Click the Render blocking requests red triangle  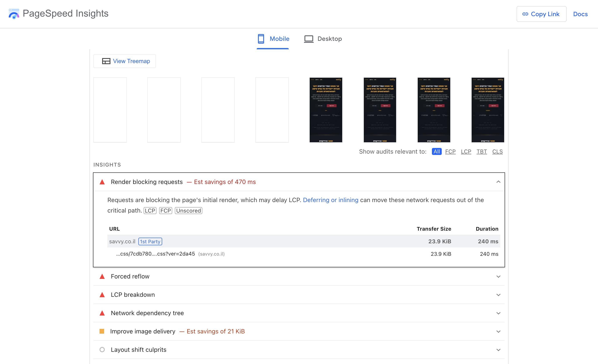102,182
